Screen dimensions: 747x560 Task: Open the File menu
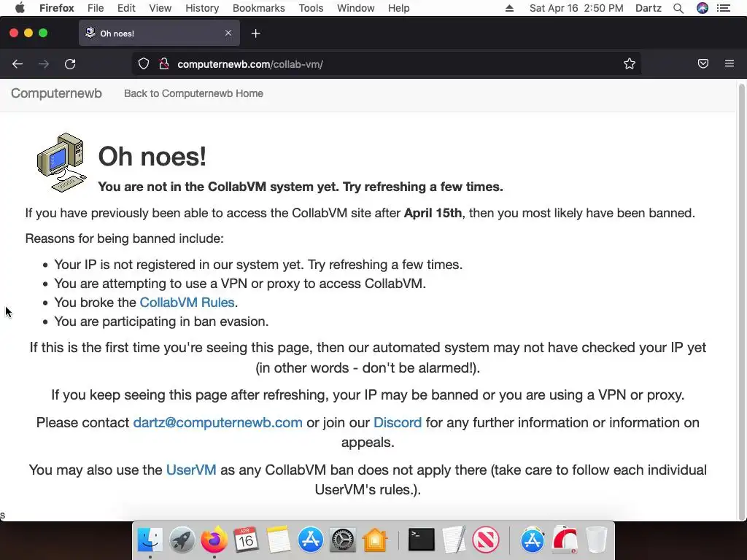96,8
